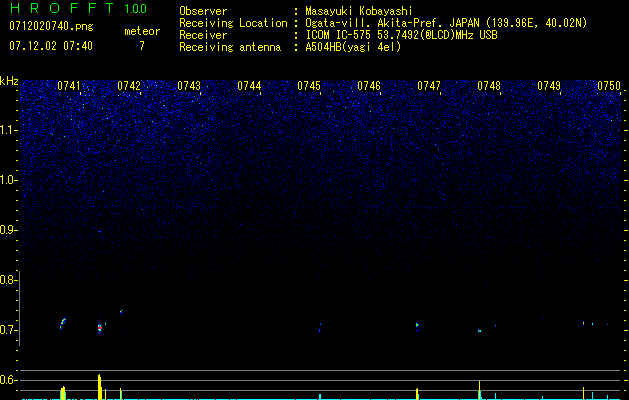This screenshot has width=629, height=400.
Task: Click the 0.6 kHz axis label
Action: click(x=8, y=380)
